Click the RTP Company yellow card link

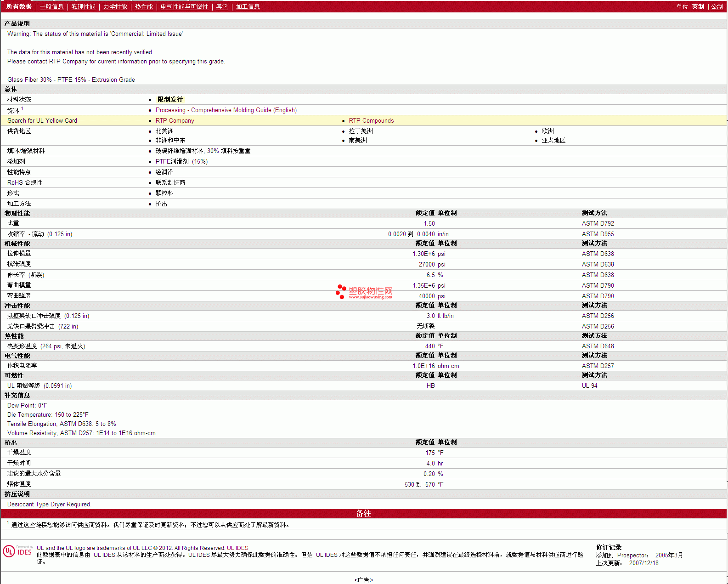coord(175,120)
